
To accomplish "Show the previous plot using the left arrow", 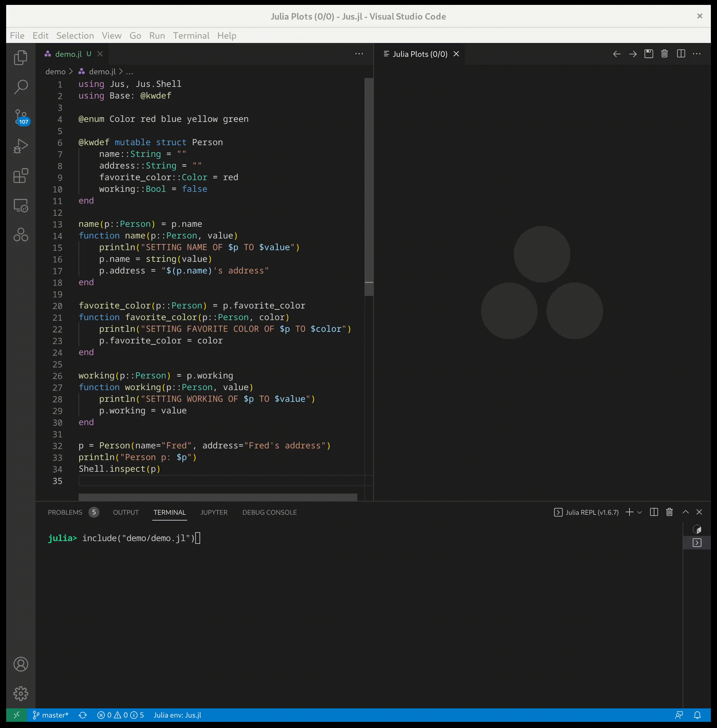I will tap(616, 54).
